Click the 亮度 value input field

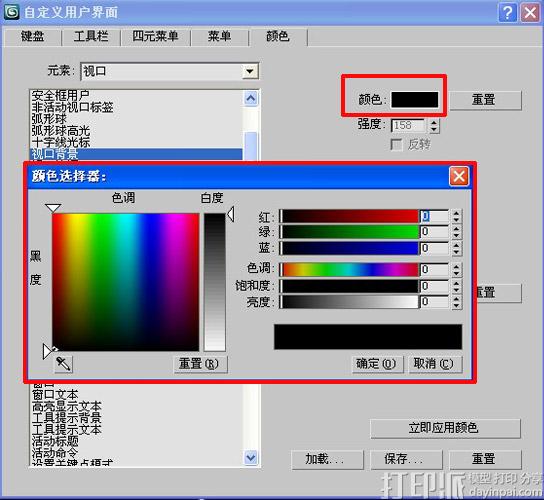point(434,302)
